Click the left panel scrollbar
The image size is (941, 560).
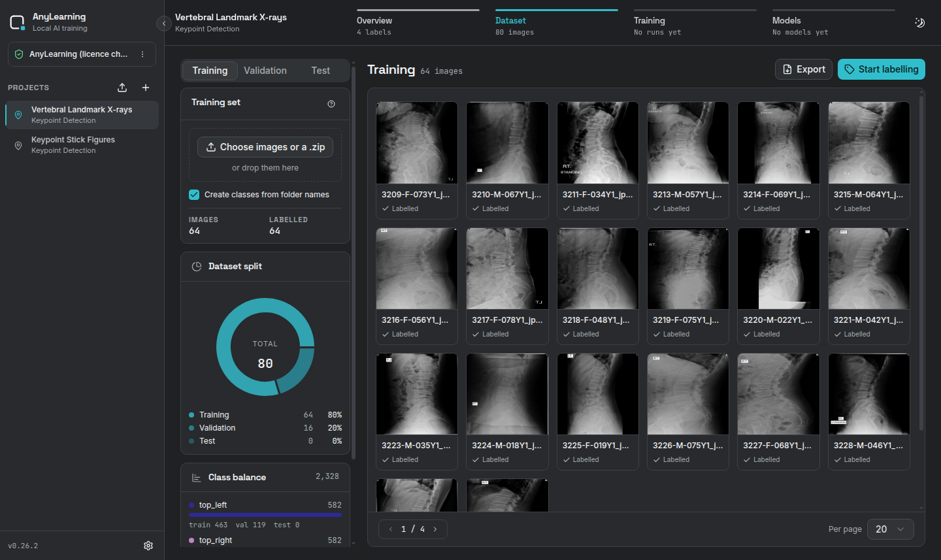[x=354, y=261]
